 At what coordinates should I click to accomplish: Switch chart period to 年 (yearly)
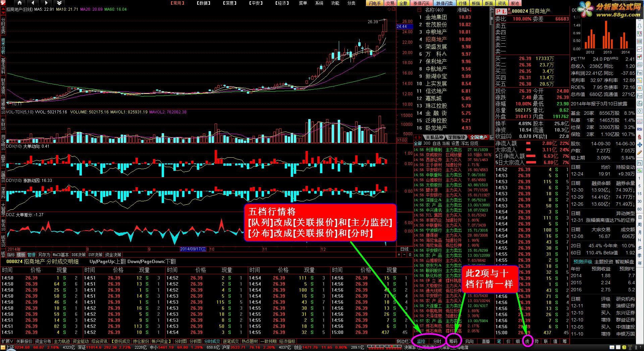pyautogui.click(x=640, y=263)
